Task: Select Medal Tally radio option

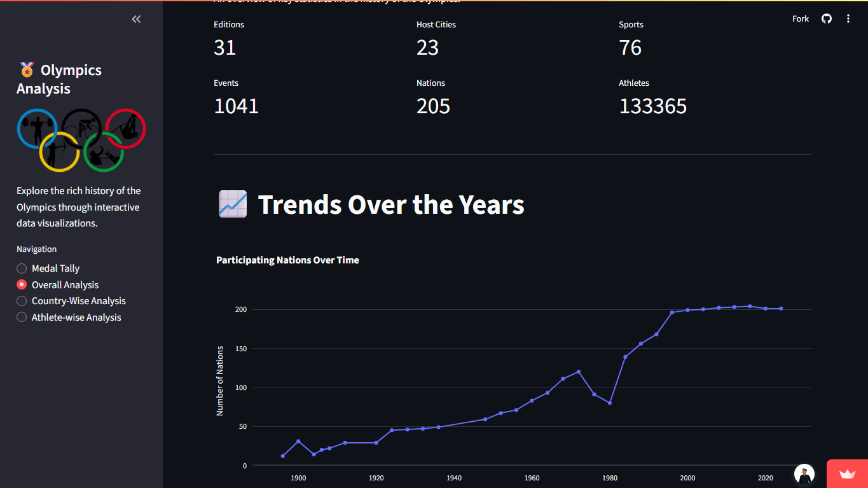Action: pyautogui.click(x=22, y=268)
